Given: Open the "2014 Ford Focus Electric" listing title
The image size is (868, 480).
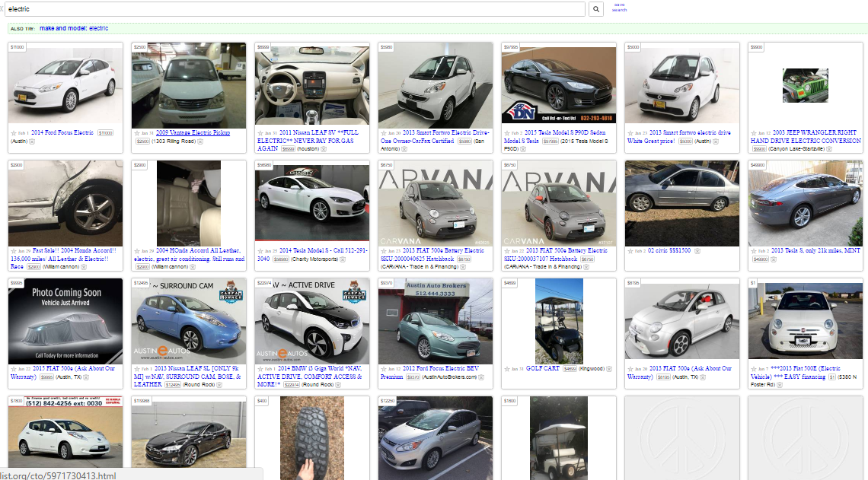Looking at the screenshot, I should [x=62, y=132].
